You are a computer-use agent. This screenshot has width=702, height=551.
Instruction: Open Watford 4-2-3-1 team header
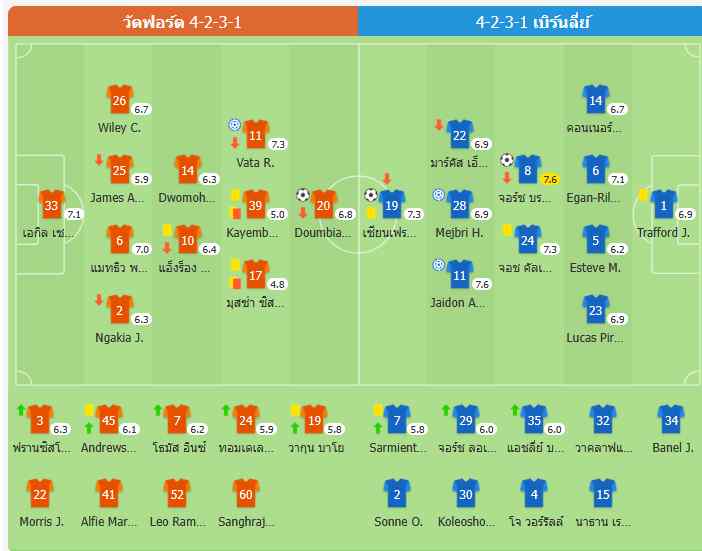(x=182, y=20)
